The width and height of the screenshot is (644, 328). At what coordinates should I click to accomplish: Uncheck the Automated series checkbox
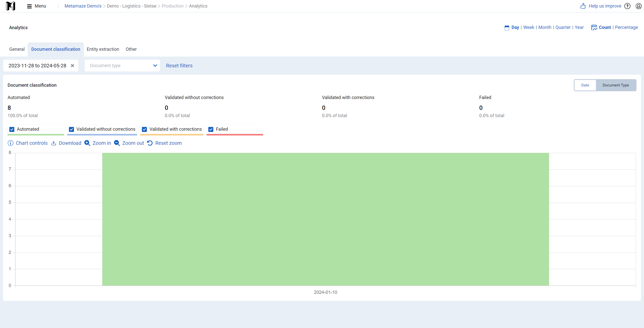point(12,129)
